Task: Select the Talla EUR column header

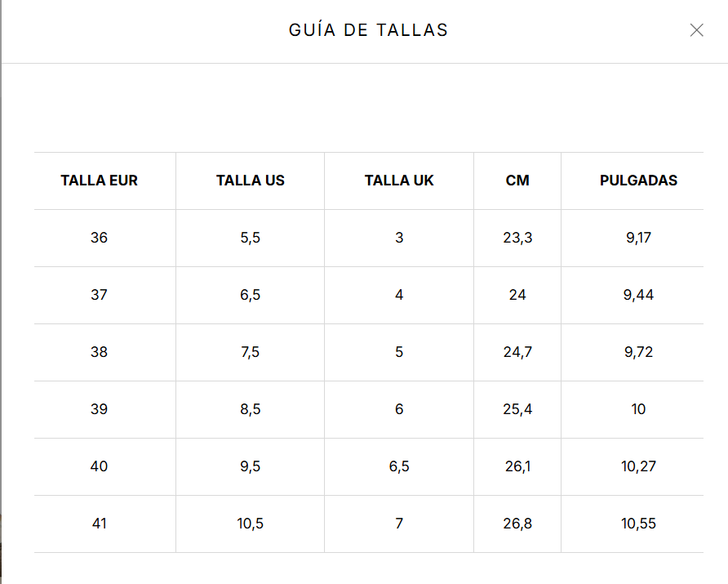Action: click(99, 181)
